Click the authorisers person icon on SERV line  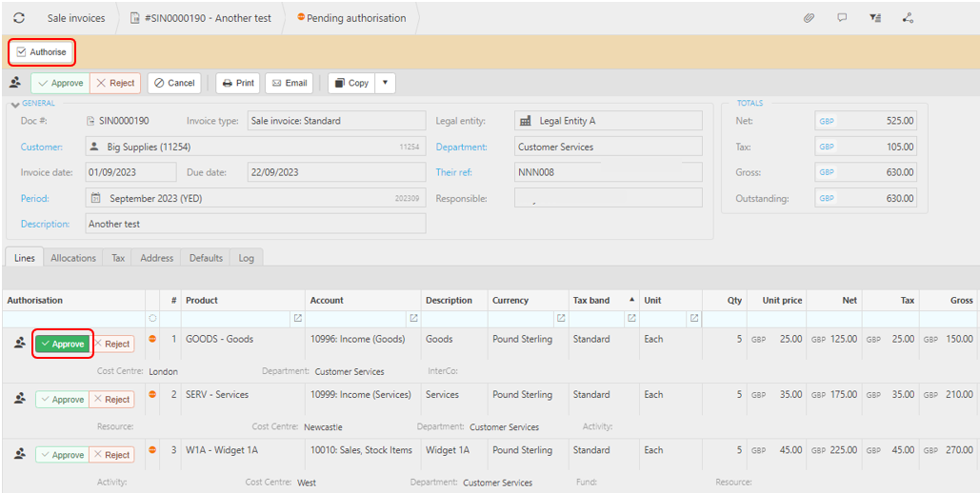point(20,398)
